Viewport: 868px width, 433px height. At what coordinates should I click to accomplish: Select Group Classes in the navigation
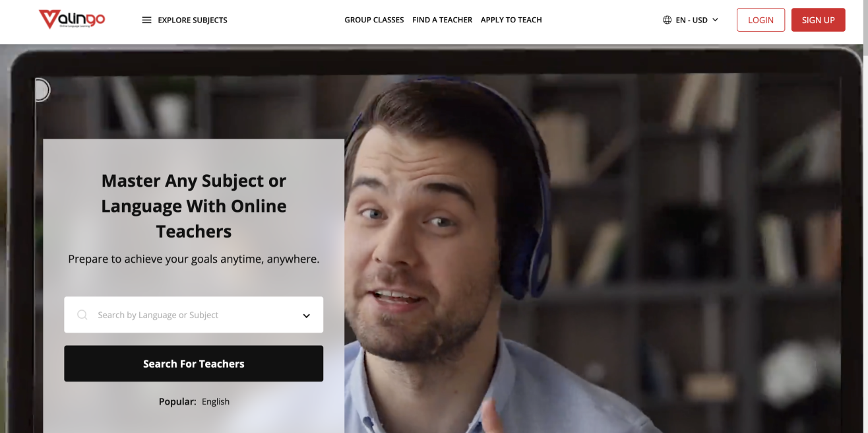[x=374, y=20]
